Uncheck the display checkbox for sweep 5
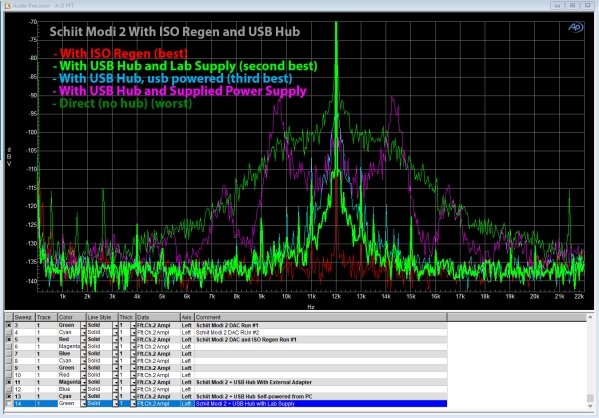The height and width of the screenshot is (418, 599). (9, 339)
